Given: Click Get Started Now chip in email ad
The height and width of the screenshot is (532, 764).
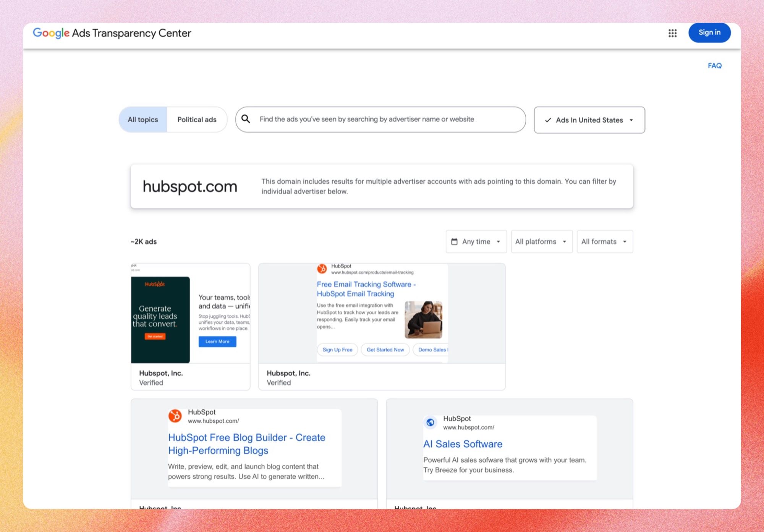Looking at the screenshot, I should point(385,349).
